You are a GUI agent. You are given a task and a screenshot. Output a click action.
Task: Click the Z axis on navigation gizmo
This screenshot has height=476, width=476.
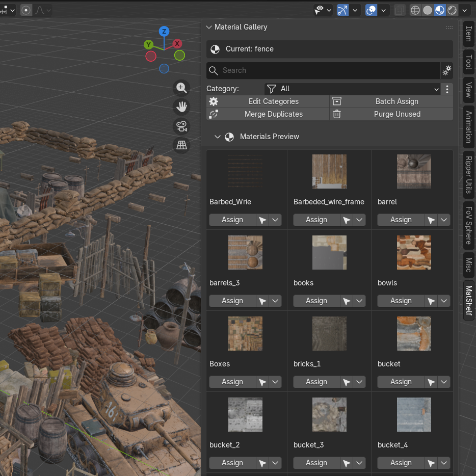164,31
